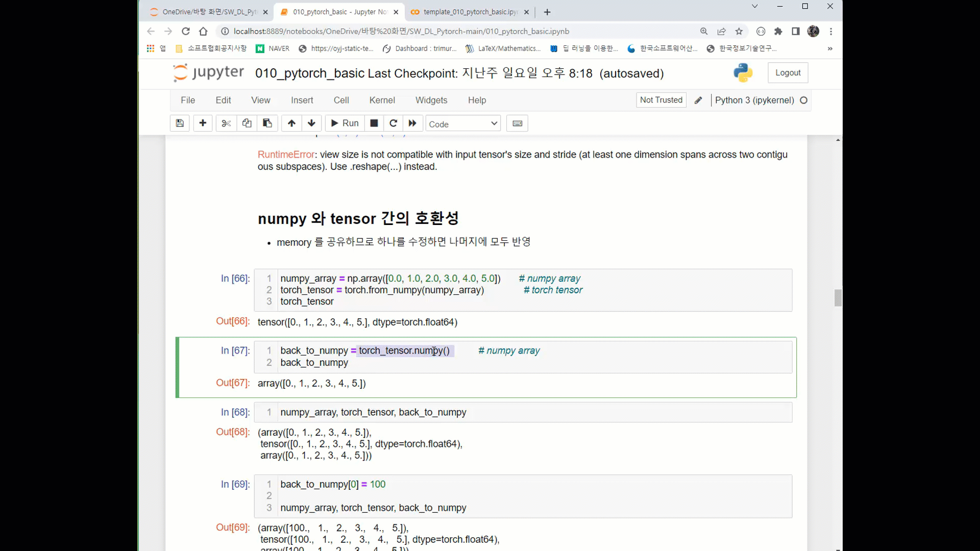Screen dimensions: 980x551
Task: Open the Kernel menu
Action: click(382, 100)
